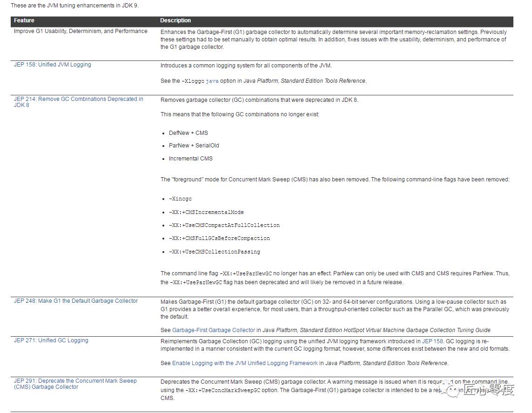
Task: Open JEP 248: Make G1 Default link
Action: tap(76, 301)
